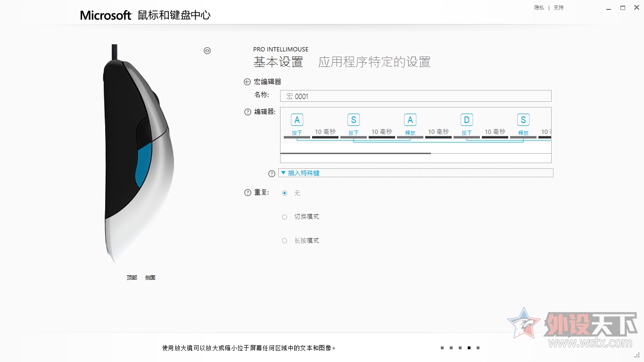This screenshot has width=644, height=362.
Task: Select the 无 repeat option
Action: point(284,193)
